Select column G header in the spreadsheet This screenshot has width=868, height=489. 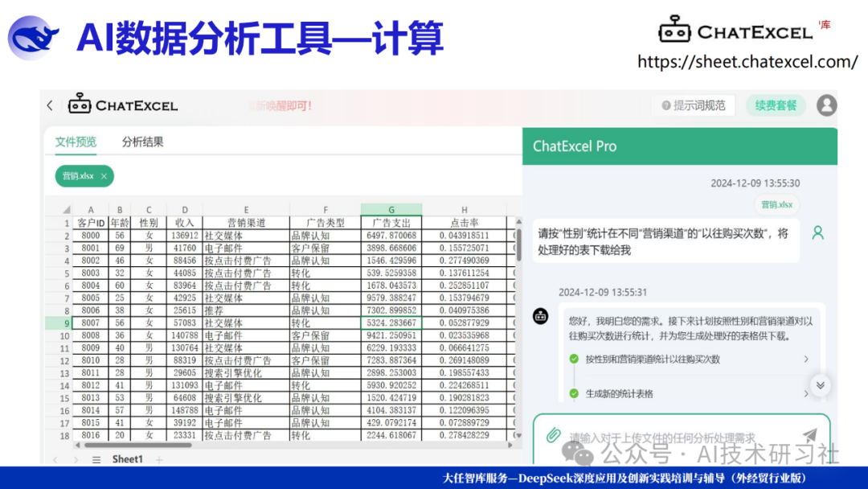(391, 210)
